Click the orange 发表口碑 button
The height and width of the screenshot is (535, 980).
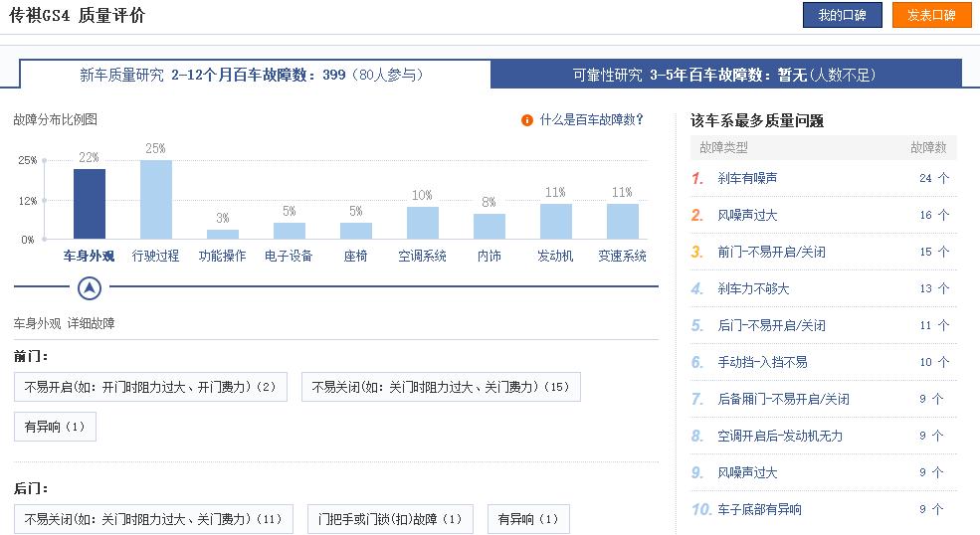[x=931, y=15]
